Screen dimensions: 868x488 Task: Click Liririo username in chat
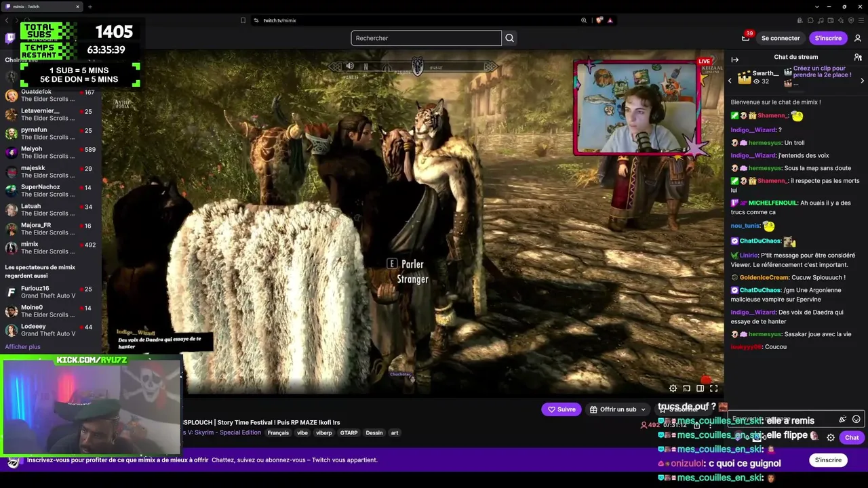[749, 256]
